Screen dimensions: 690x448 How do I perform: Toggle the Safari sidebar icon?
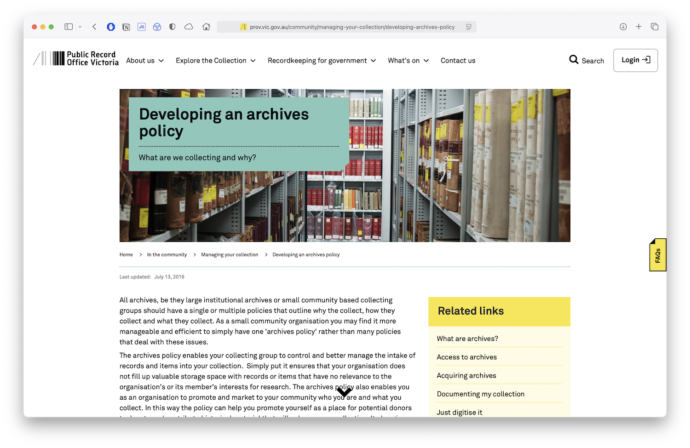click(69, 27)
